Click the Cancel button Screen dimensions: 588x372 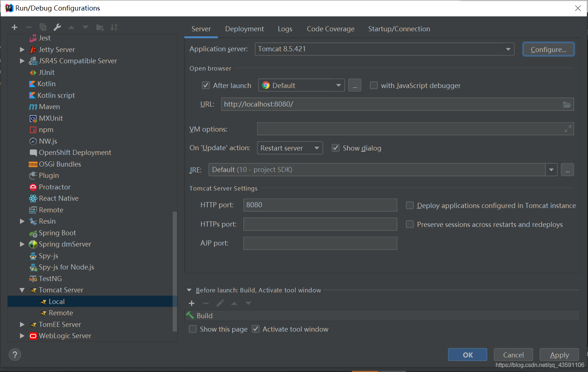click(513, 355)
